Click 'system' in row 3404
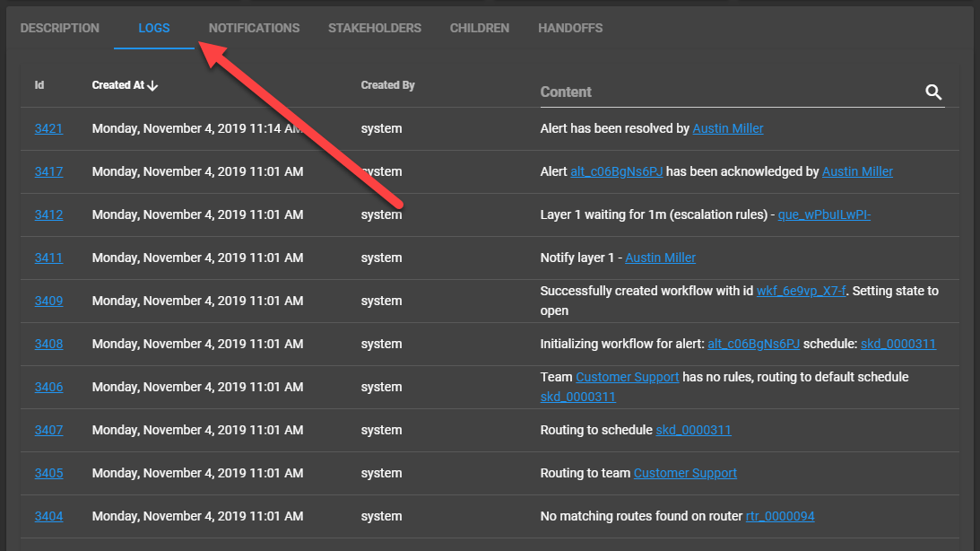 coord(381,517)
